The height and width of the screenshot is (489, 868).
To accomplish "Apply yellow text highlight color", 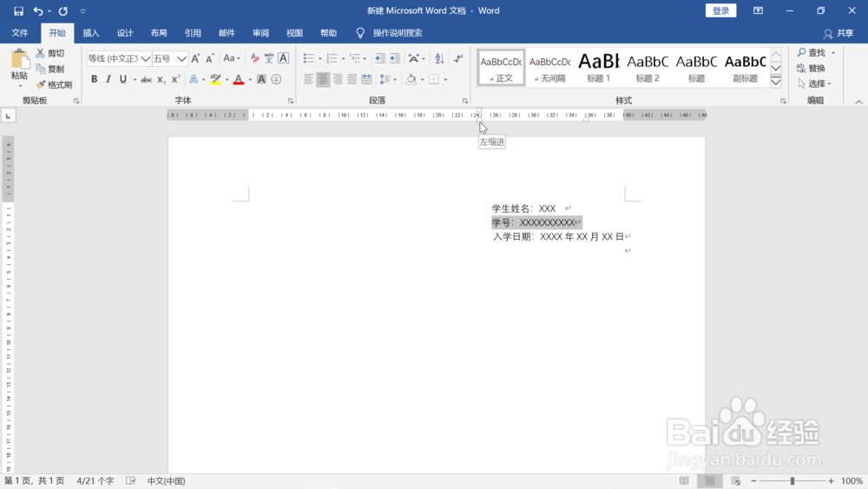I will [215, 79].
